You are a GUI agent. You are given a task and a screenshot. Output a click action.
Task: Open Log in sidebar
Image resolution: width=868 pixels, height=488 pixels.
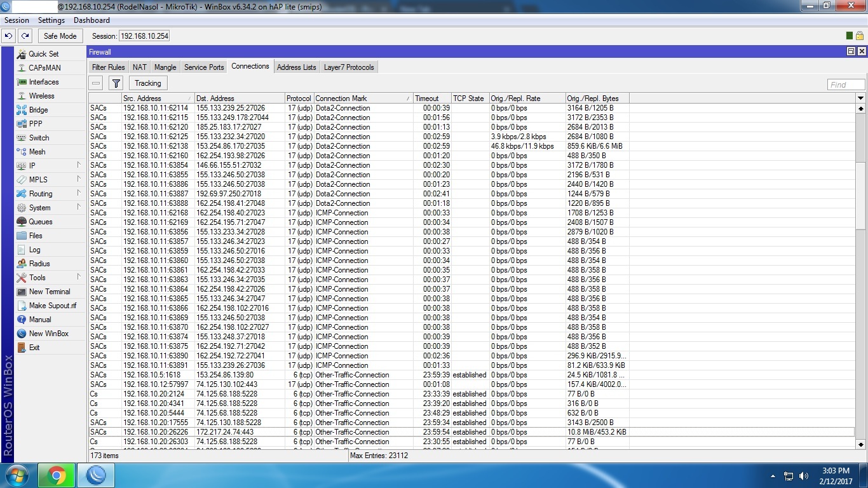[34, 250]
